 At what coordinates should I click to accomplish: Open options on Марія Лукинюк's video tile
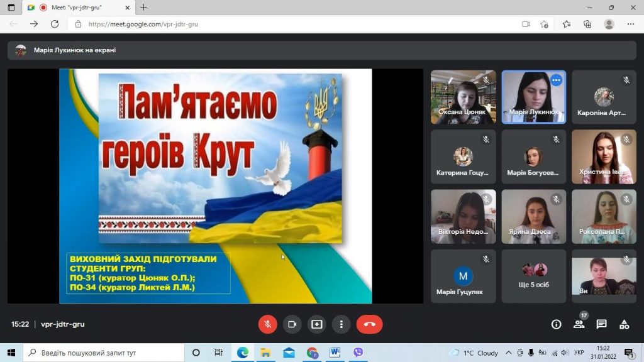point(556,80)
